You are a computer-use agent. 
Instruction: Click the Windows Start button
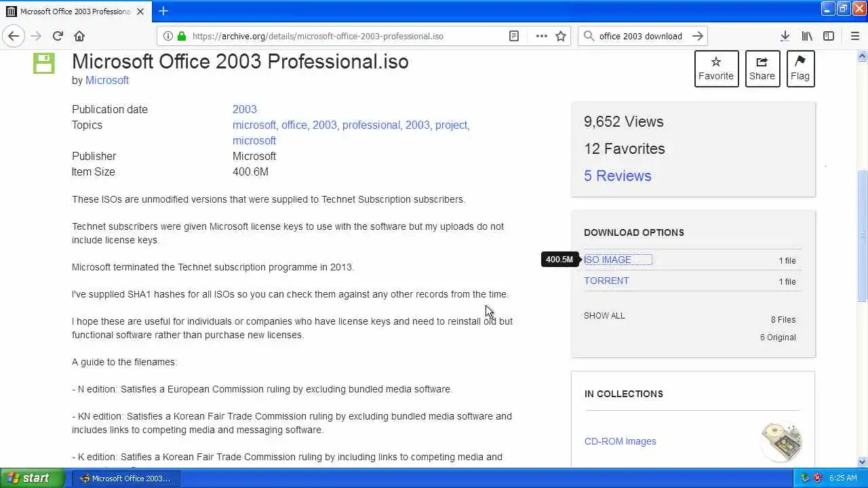pos(32,478)
